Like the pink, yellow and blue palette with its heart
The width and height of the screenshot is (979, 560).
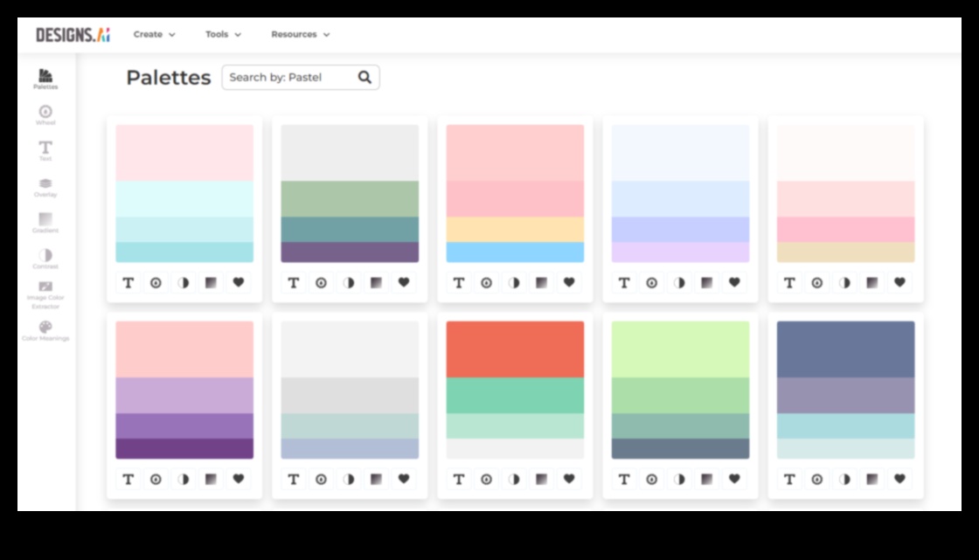coord(569,282)
